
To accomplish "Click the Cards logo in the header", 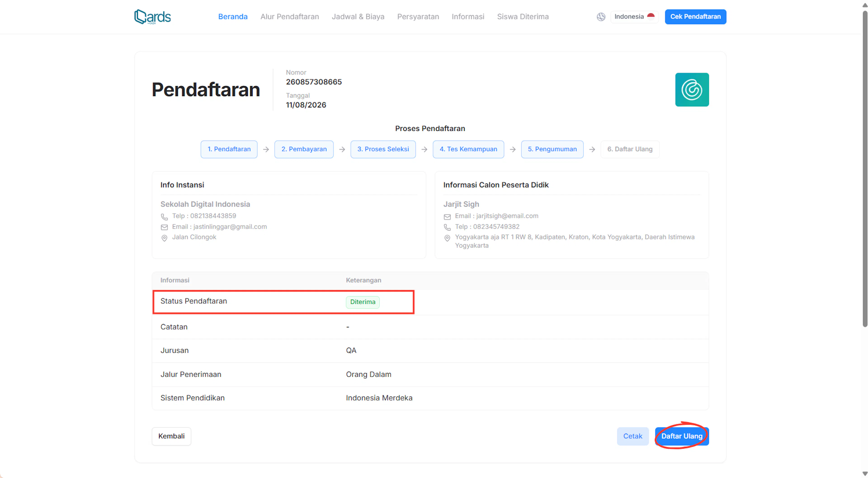I will point(153,17).
